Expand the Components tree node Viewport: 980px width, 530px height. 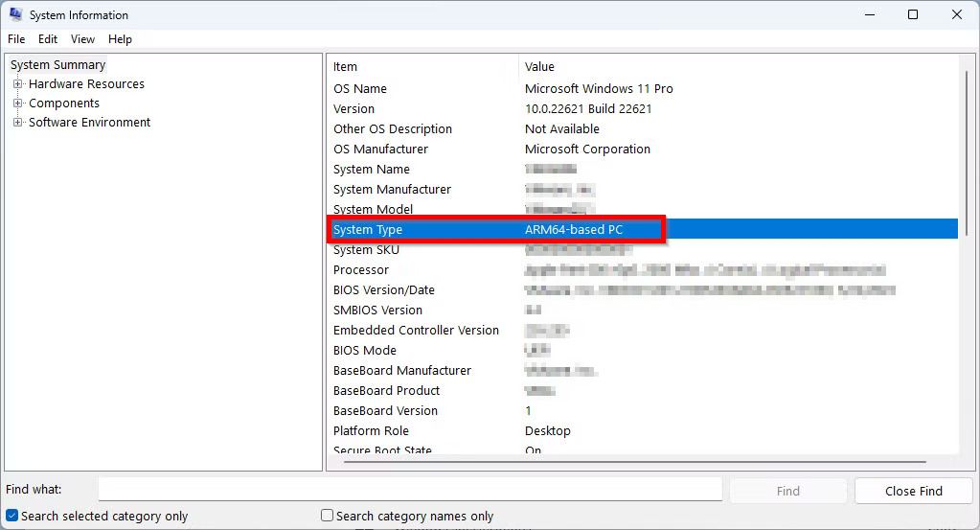tap(17, 104)
